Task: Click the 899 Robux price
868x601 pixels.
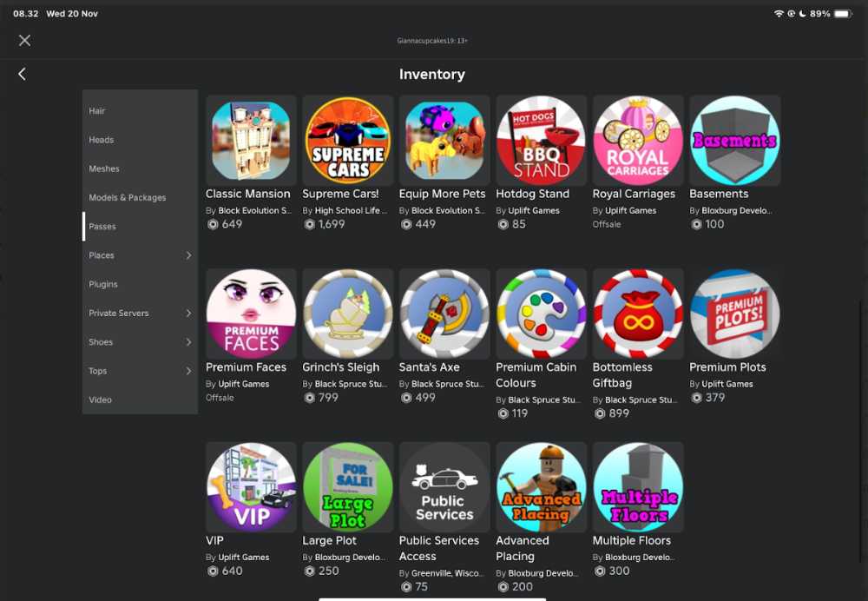Action: [612, 413]
